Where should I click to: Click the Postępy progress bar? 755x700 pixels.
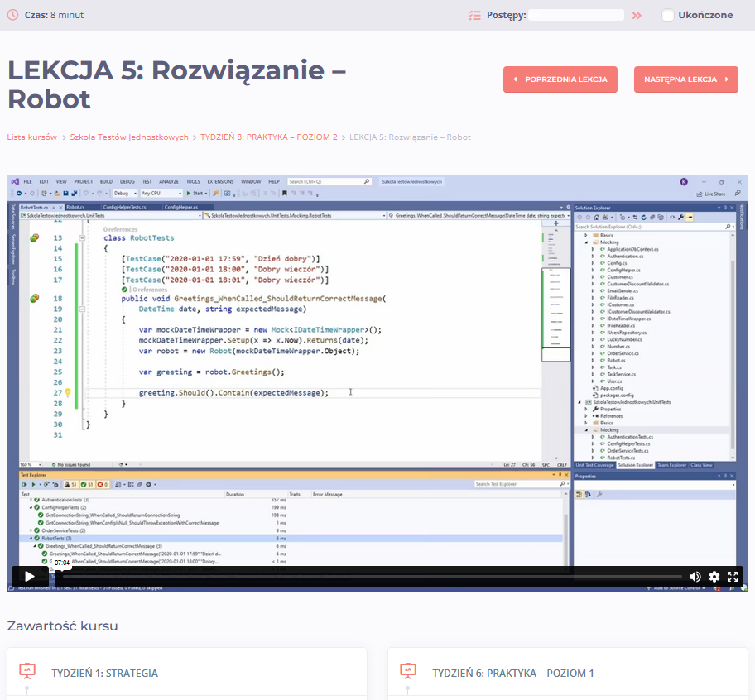click(576, 15)
